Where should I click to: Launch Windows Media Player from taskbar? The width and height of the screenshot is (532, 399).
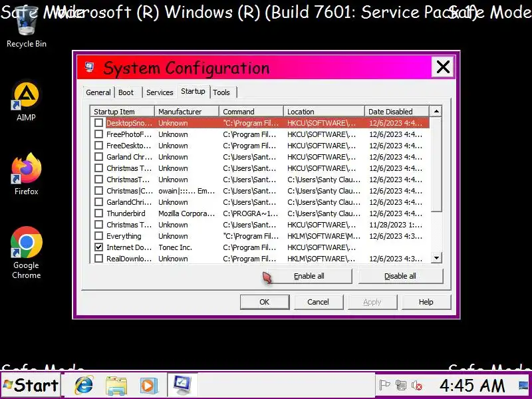click(148, 386)
